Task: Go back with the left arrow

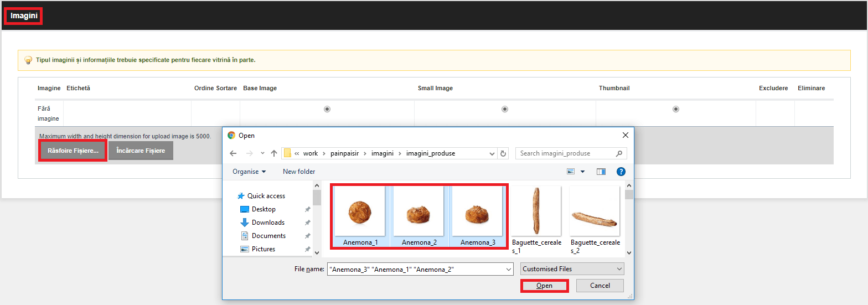Action: [x=234, y=153]
